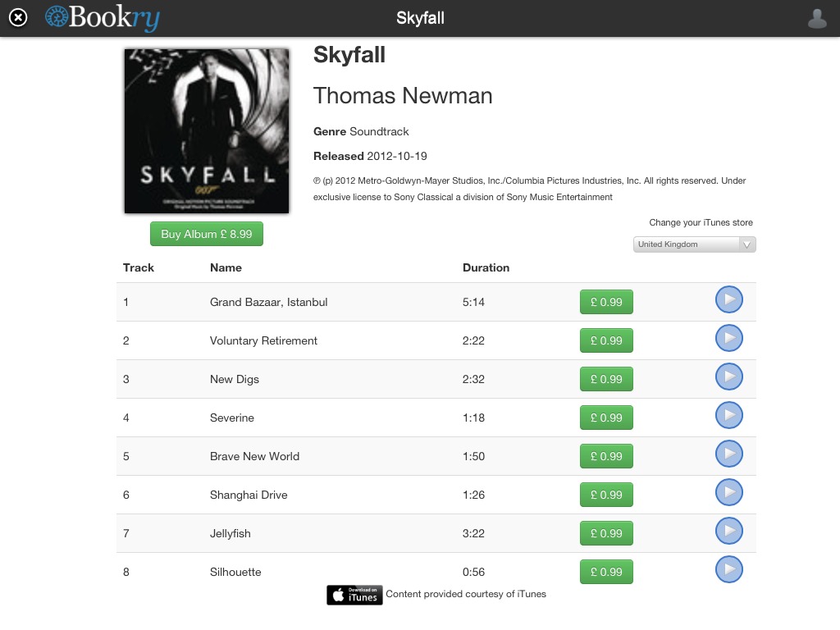840x630 pixels.
Task: Select track name Voluntary Retirement
Action: [263, 340]
